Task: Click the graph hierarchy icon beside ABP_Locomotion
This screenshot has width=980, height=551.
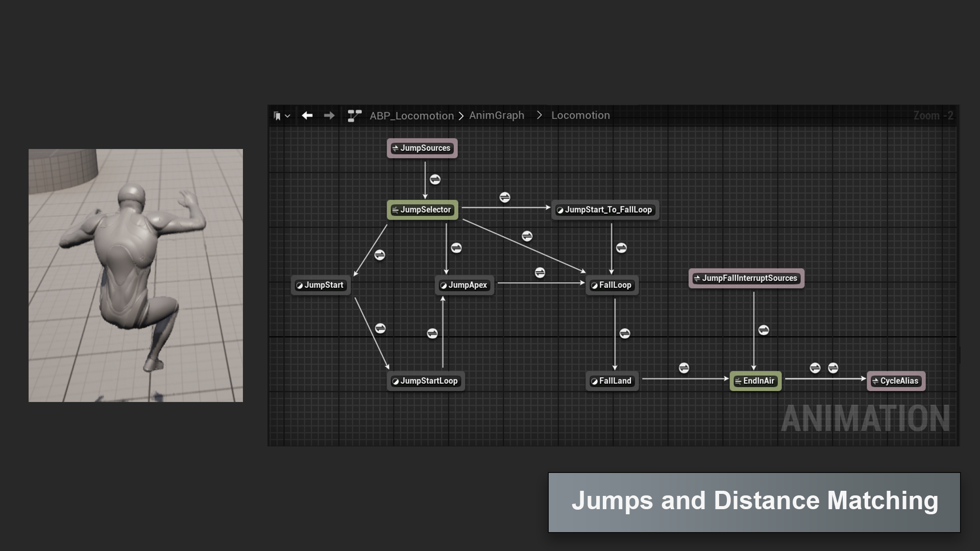Action: point(354,116)
